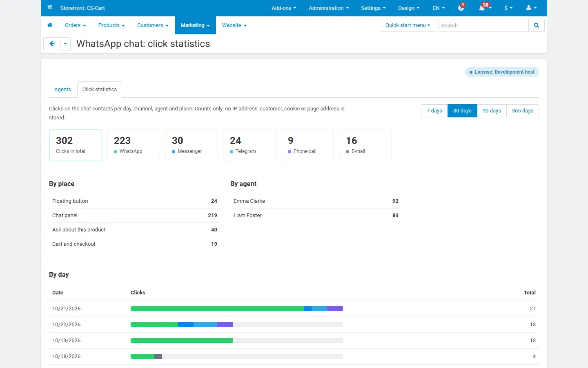Viewport: 588px width, 368px height.
Task: Click the search magnifier button
Action: coord(537,25)
